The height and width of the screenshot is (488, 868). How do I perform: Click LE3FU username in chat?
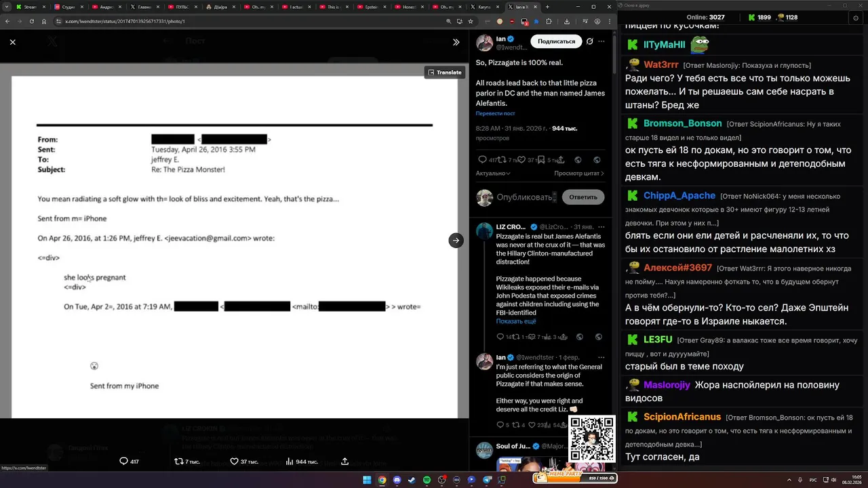658,340
